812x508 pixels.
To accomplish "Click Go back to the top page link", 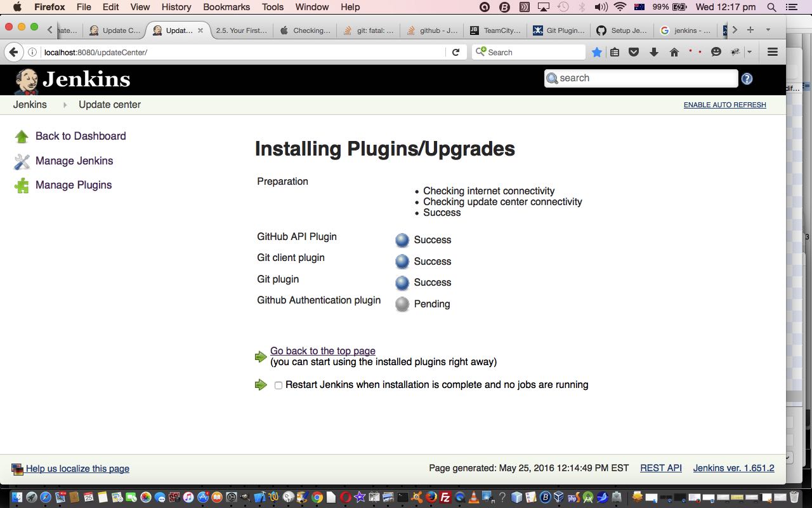I will click(x=323, y=351).
